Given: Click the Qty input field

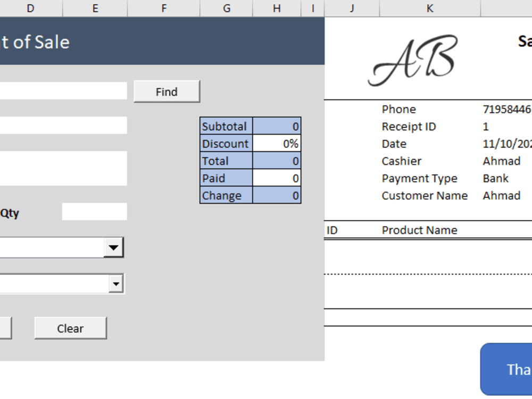Looking at the screenshot, I should [95, 211].
